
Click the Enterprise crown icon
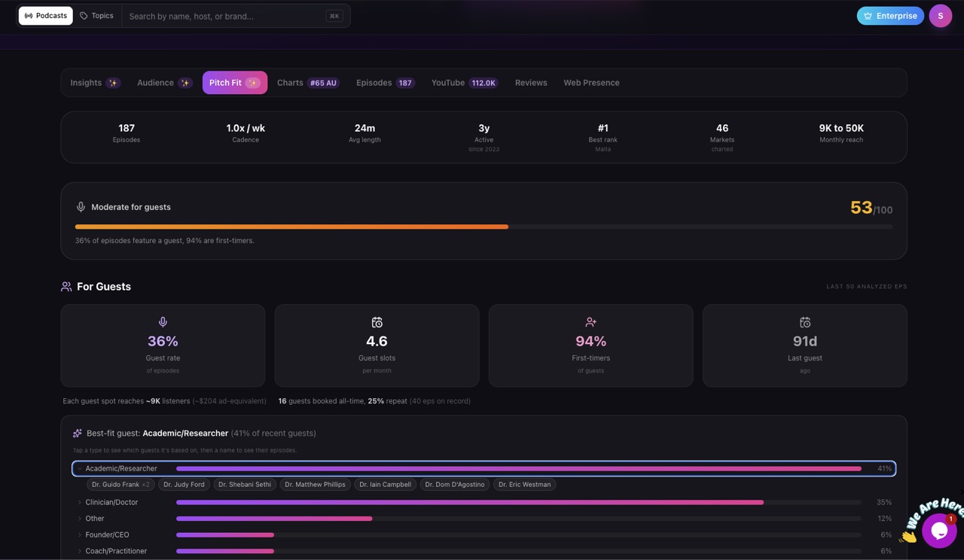coord(868,16)
